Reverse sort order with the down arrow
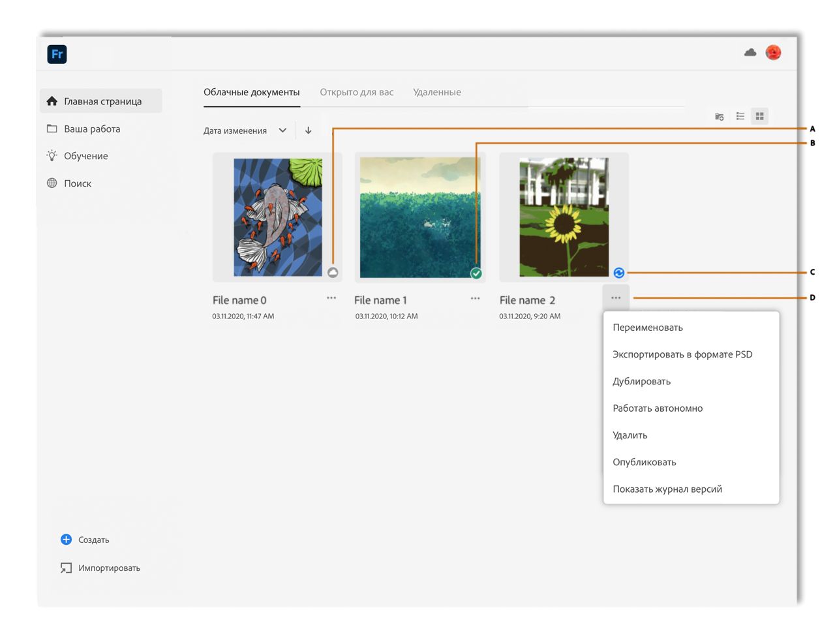 308,130
